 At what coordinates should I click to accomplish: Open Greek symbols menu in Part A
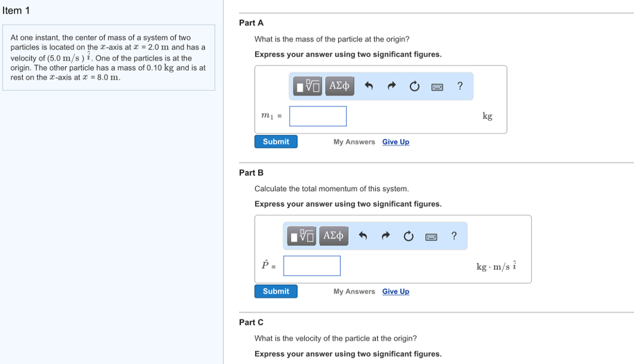[339, 86]
